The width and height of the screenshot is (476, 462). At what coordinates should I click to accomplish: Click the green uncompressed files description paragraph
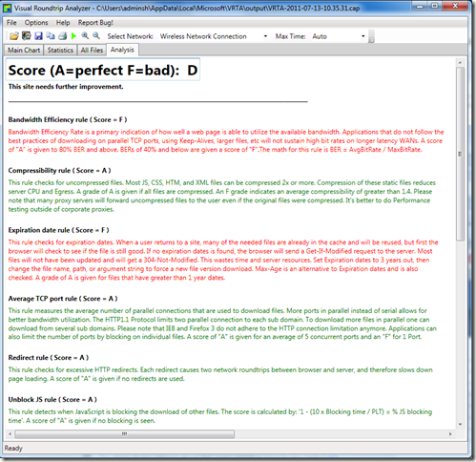click(222, 196)
